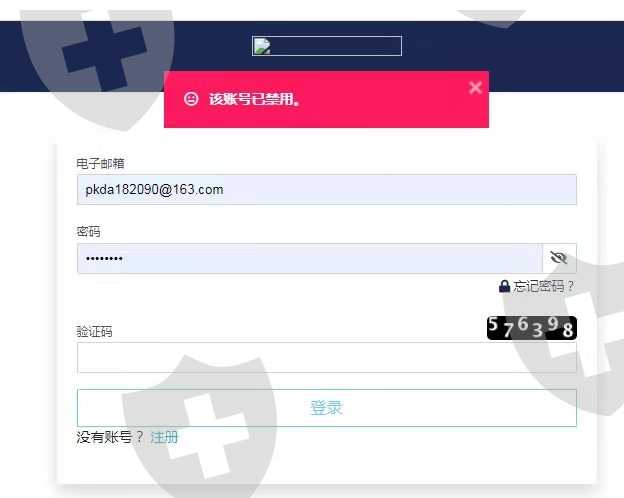Viewport: 624px width, 498px height.
Task: Click the 没有账号? text
Action: [x=109, y=437]
